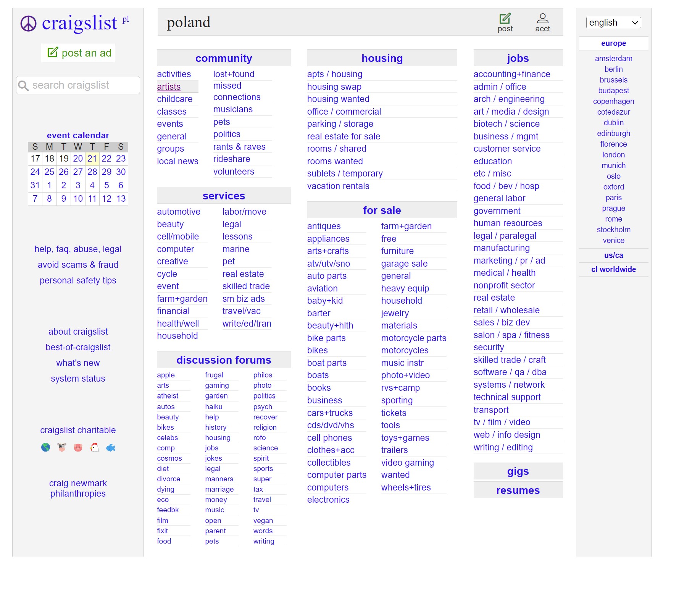Viewport: 700px width, 594px height.
Task: Open personal safety tips link
Action: click(x=78, y=280)
